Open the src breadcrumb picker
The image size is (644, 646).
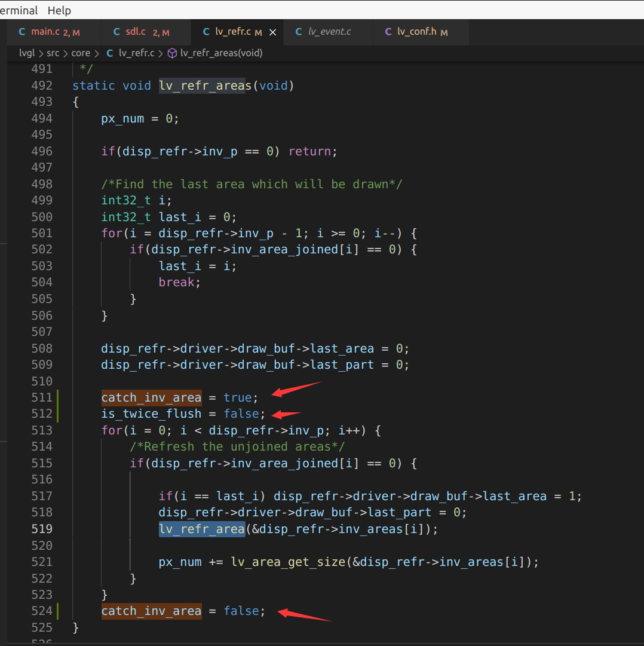(53, 53)
